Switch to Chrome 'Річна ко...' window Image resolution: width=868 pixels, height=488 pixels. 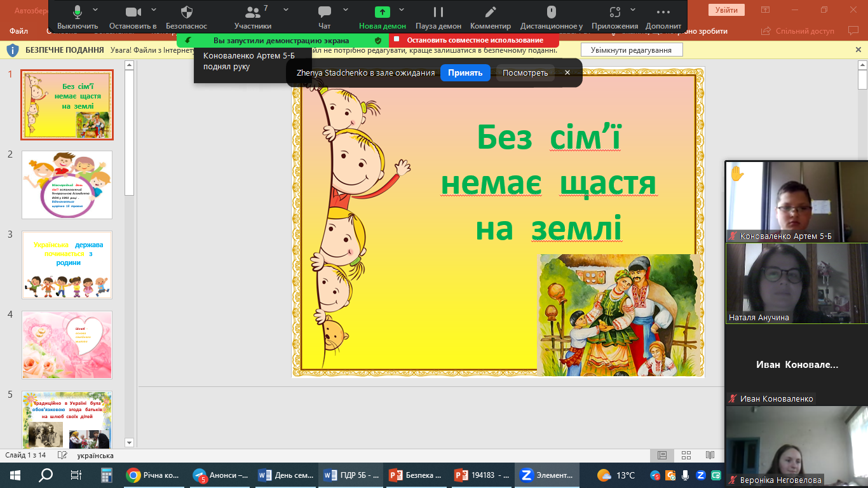pyautogui.click(x=154, y=475)
